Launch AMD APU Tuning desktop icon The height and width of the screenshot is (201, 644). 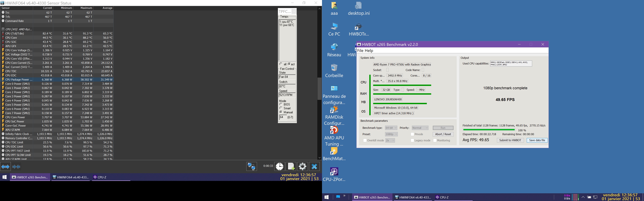click(x=334, y=136)
